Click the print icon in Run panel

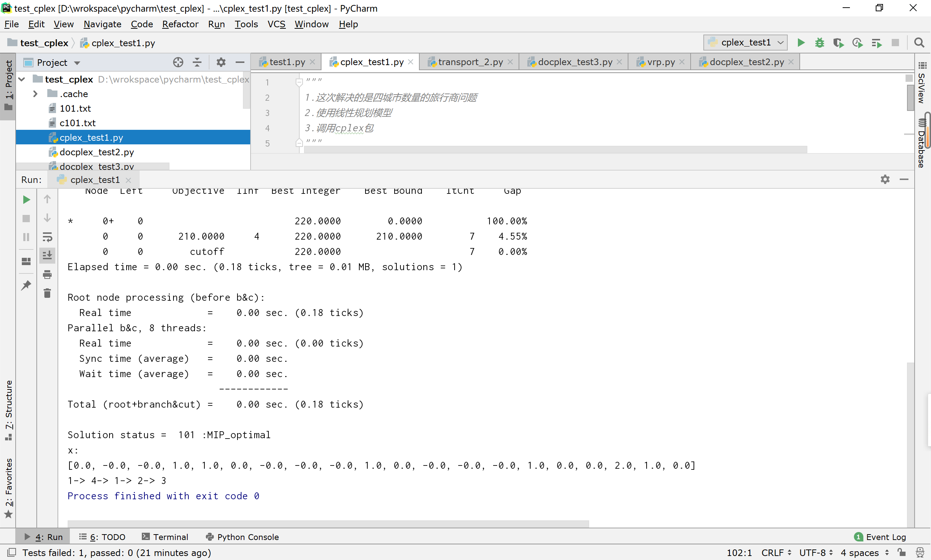(47, 274)
